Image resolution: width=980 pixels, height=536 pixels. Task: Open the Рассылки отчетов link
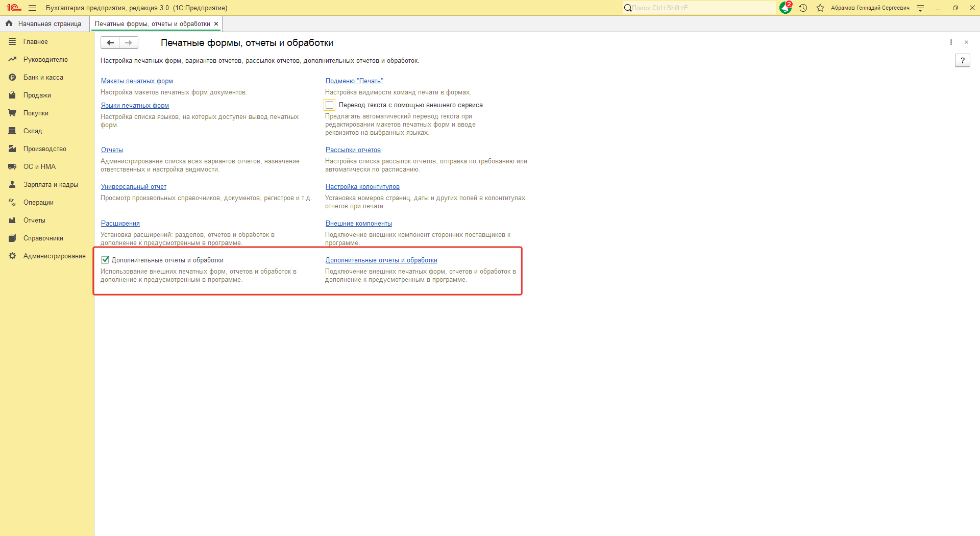click(x=353, y=150)
